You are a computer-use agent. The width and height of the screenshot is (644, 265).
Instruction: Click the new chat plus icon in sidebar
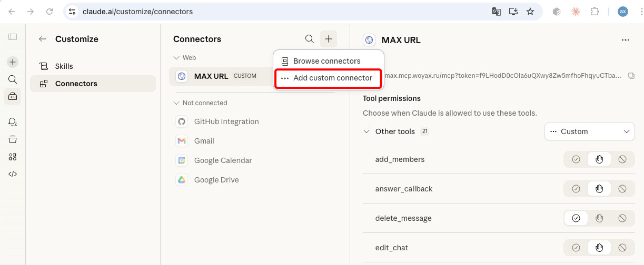13,62
